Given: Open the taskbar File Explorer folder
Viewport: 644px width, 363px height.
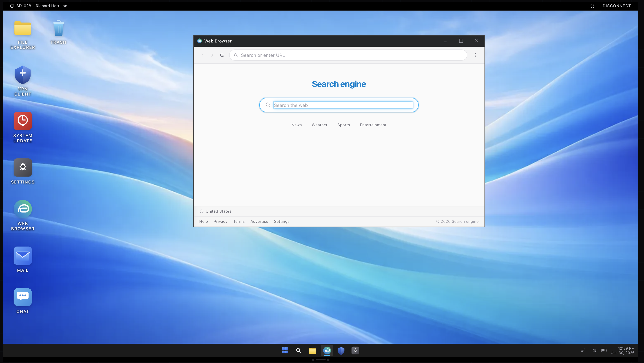Looking at the screenshot, I should [x=312, y=350].
